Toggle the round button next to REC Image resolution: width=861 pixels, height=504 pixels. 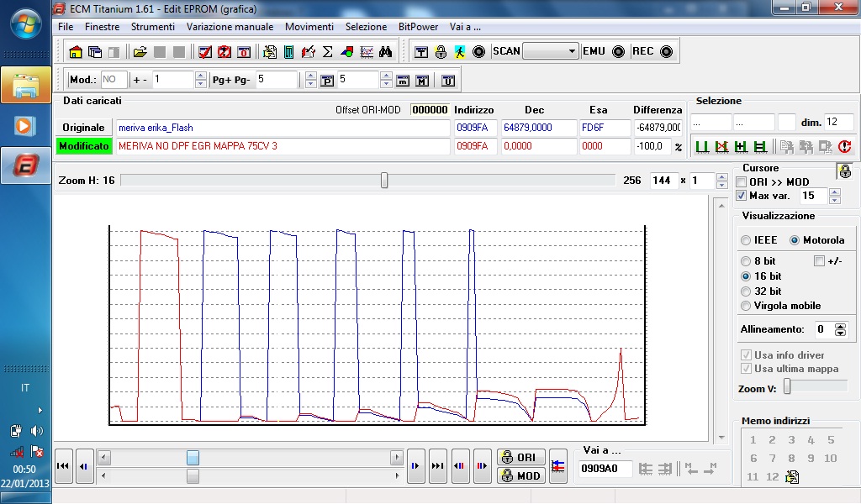(x=666, y=51)
